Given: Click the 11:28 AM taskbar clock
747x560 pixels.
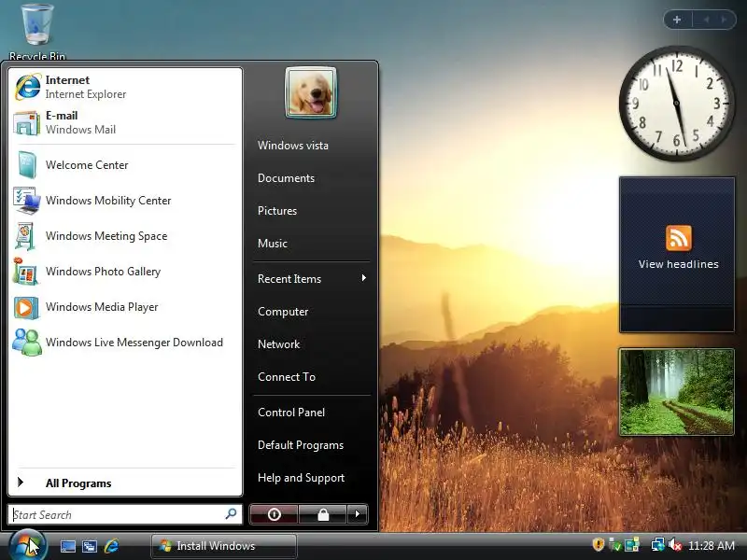Looking at the screenshot, I should [712, 545].
